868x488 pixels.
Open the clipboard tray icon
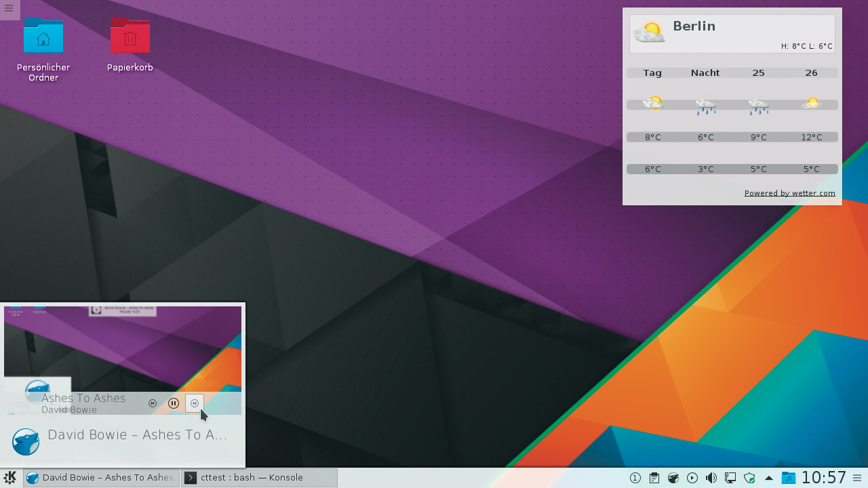[x=654, y=478]
